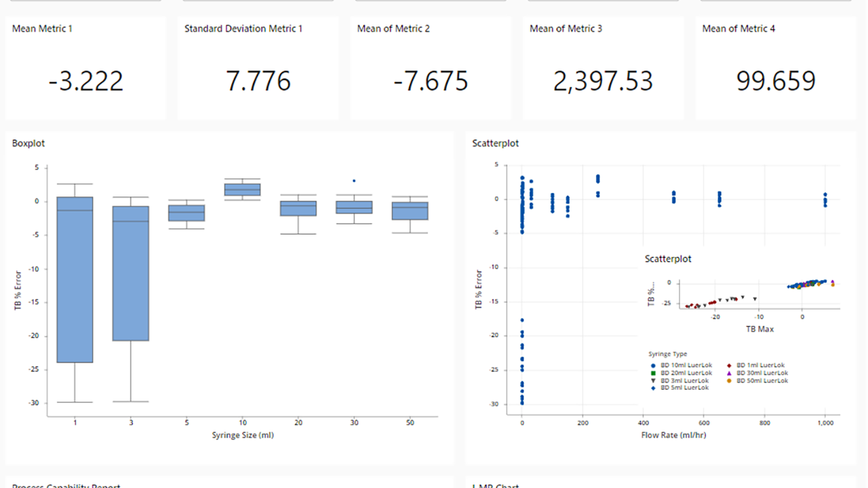
Task: Click the Mean of Metric 3 value
Action: (x=602, y=81)
